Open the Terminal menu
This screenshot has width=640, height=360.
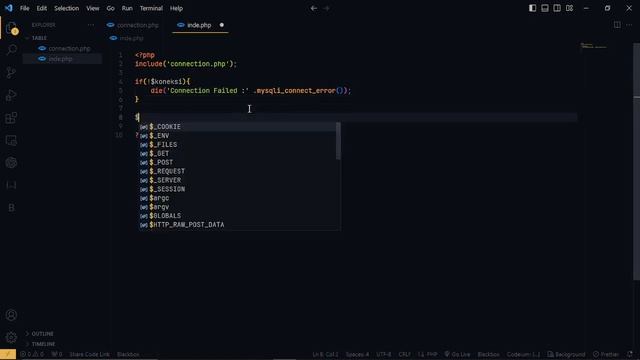pyautogui.click(x=151, y=8)
